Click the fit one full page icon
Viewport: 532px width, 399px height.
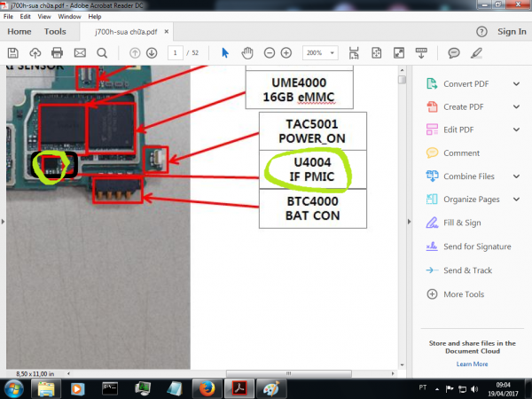[377, 53]
